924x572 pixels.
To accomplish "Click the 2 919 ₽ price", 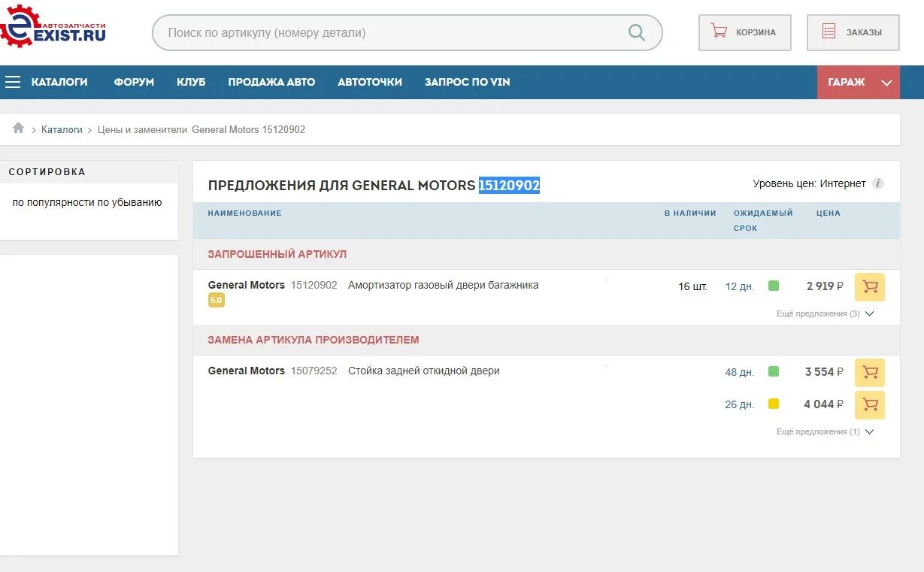I will tap(825, 286).
